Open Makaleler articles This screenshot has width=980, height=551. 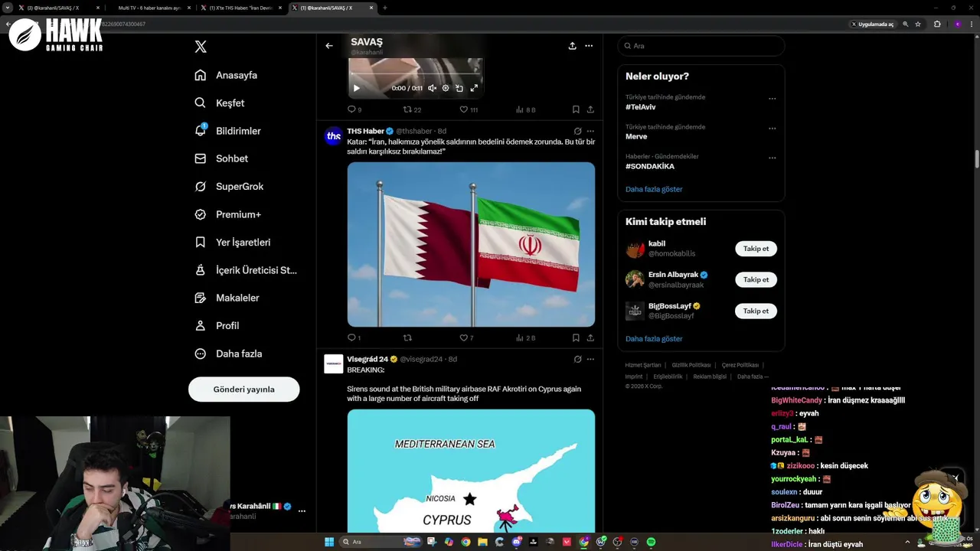click(x=227, y=298)
